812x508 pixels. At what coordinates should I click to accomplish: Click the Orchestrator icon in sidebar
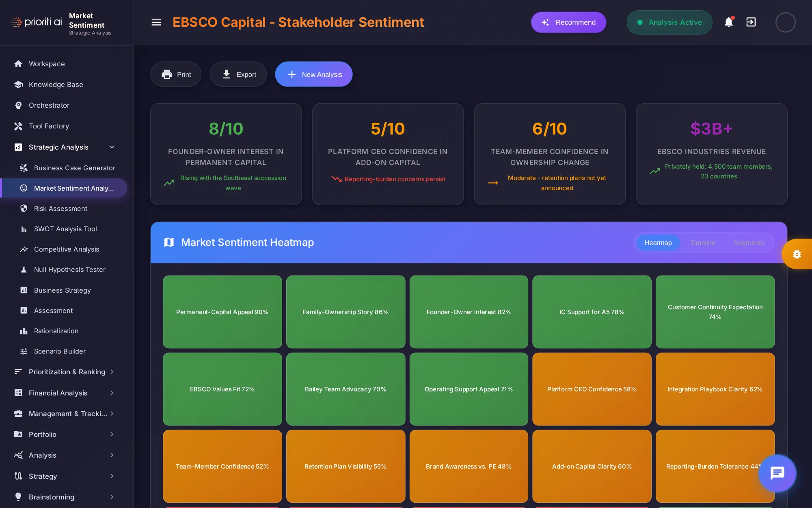coord(18,105)
